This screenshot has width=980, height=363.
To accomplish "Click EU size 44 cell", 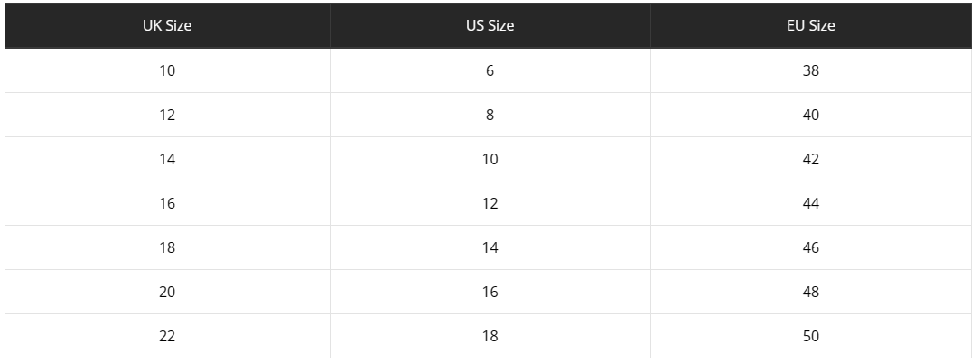I will (811, 204).
